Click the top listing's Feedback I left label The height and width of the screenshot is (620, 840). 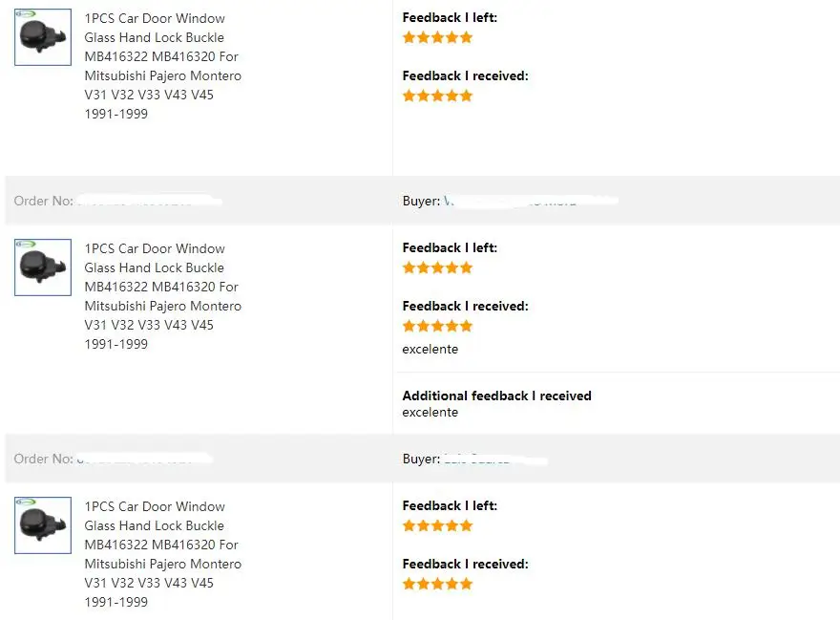(x=450, y=18)
